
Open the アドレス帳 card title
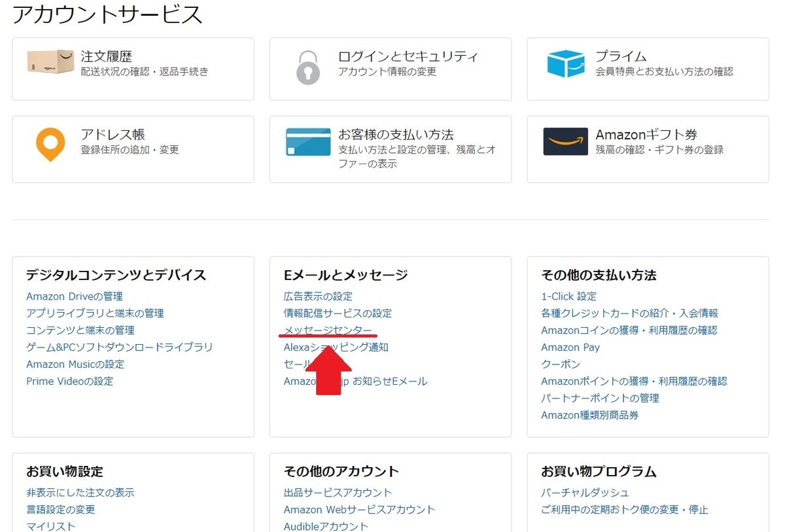point(113,135)
